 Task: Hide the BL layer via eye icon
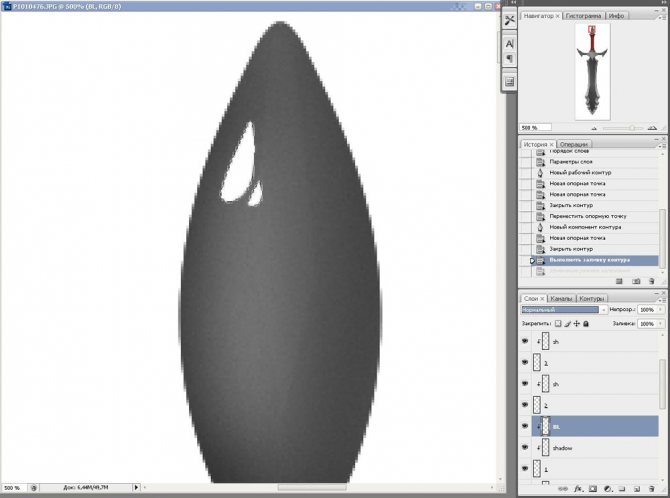tap(525, 426)
